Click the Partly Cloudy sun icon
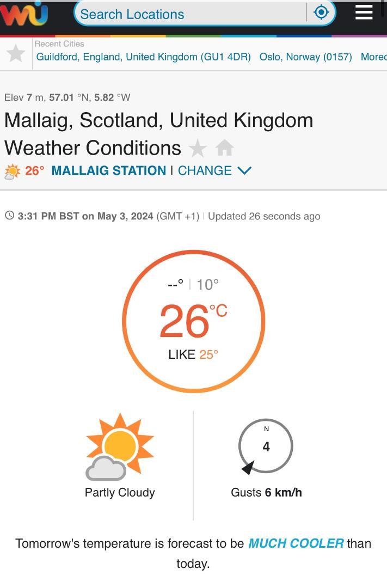This screenshot has height=588, width=387. (120, 446)
